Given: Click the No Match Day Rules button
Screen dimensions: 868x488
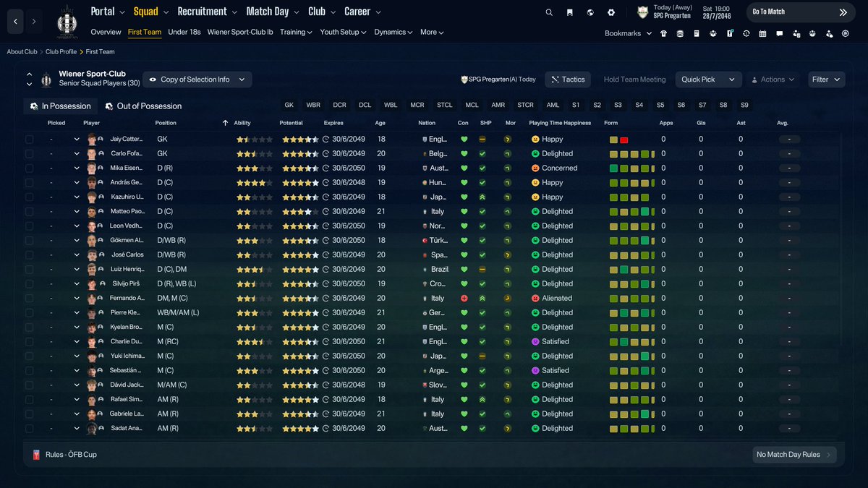Looking at the screenshot, I should tap(795, 455).
